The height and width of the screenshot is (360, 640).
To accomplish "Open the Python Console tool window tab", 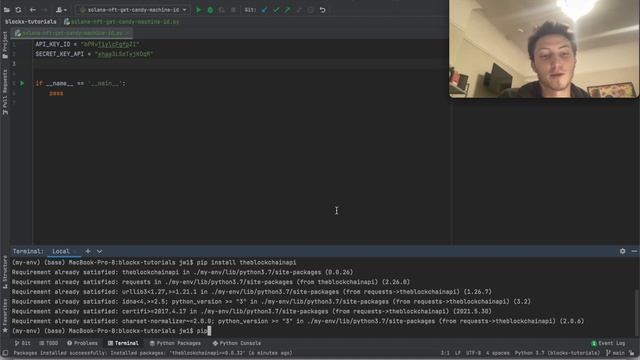I will point(237,343).
